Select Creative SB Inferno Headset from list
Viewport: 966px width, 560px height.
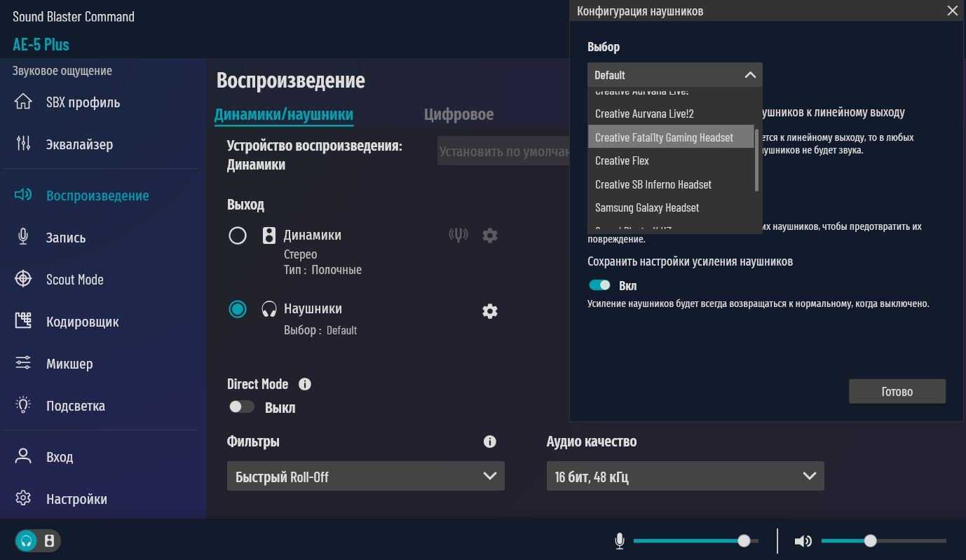(x=653, y=184)
